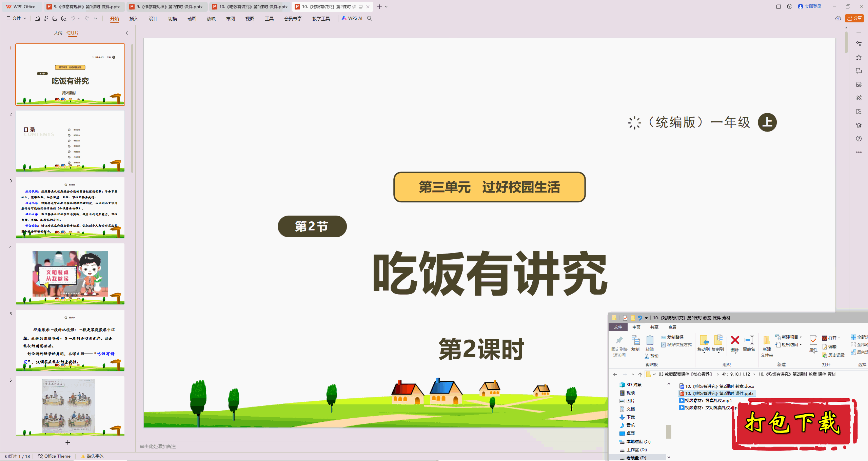Click the three-dots more icon in right sidebar
The height and width of the screenshot is (461, 868).
pos(859,152)
